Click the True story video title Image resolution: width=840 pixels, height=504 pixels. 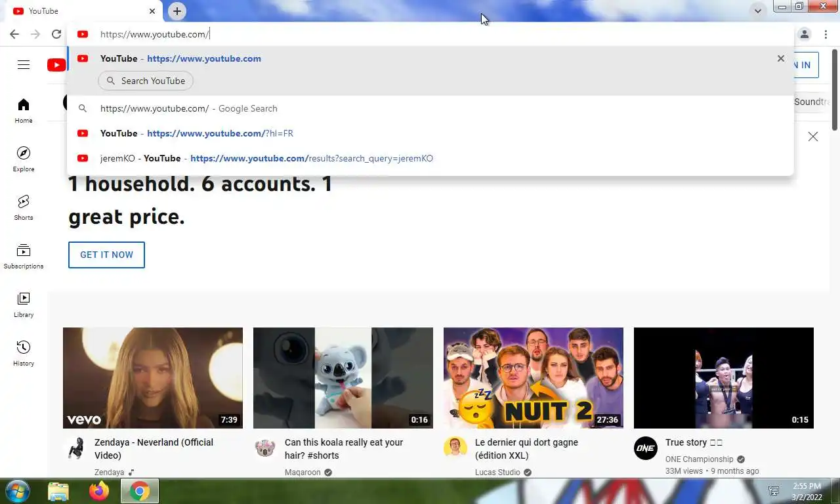coord(694,442)
